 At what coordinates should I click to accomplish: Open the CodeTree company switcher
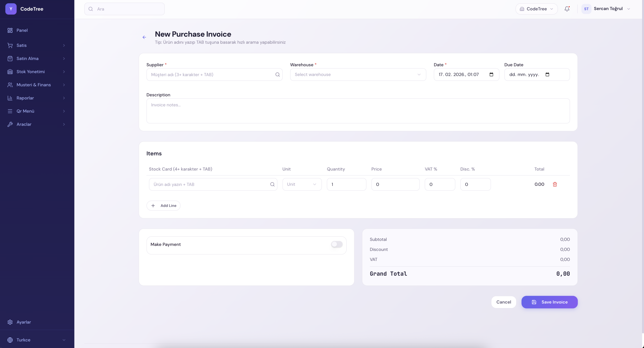tap(536, 9)
